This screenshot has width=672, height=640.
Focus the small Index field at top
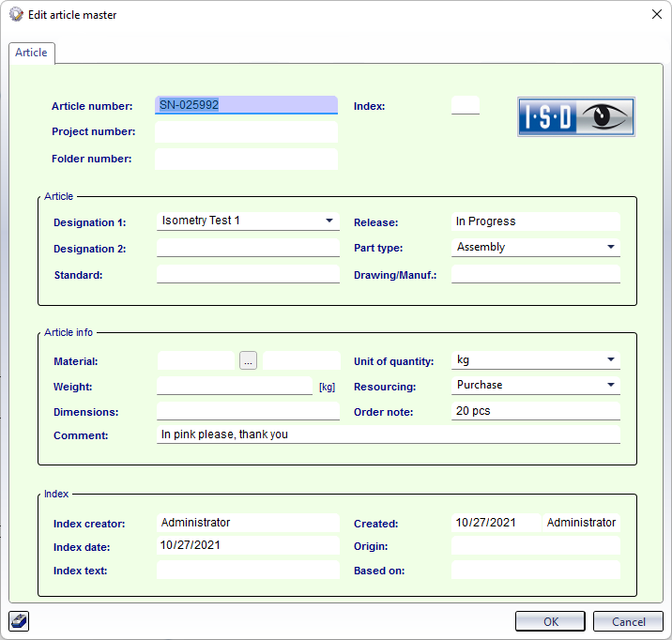click(x=466, y=105)
